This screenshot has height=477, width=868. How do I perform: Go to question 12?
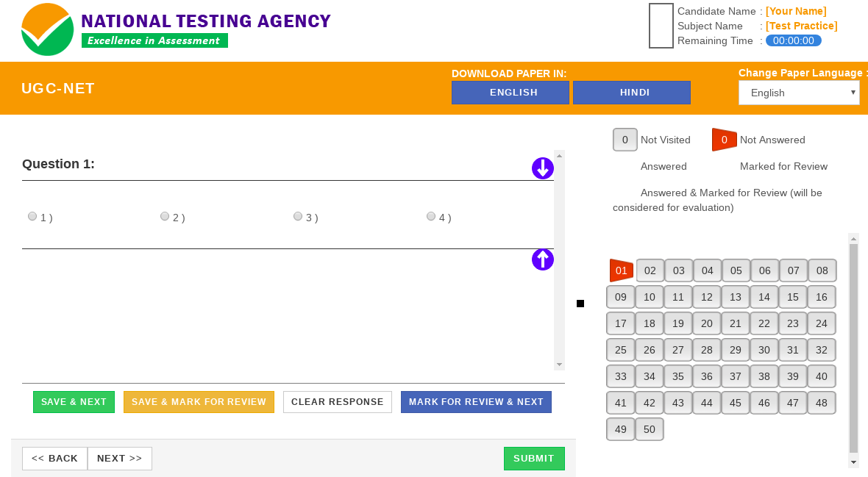(707, 297)
